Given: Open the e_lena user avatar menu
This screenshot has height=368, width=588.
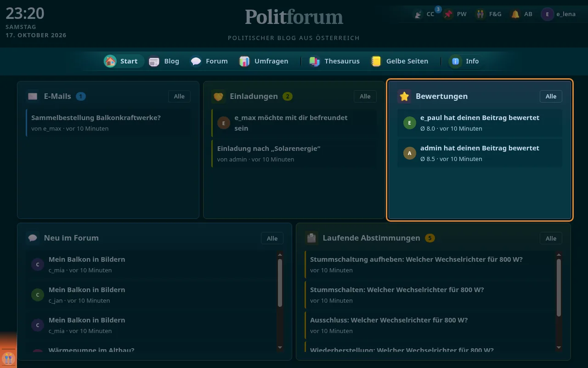Looking at the screenshot, I should click(547, 14).
